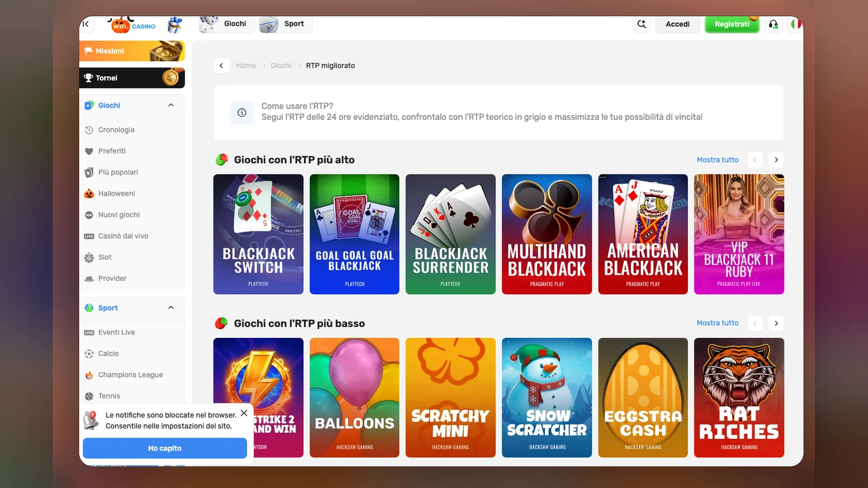
Task: Click the Casinò dal vivo live icon
Action: click(89, 236)
